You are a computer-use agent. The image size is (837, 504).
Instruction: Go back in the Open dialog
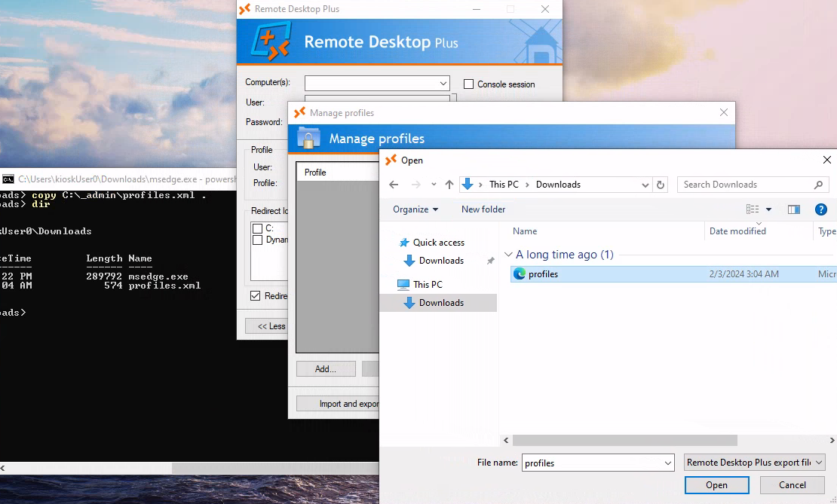(394, 185)
